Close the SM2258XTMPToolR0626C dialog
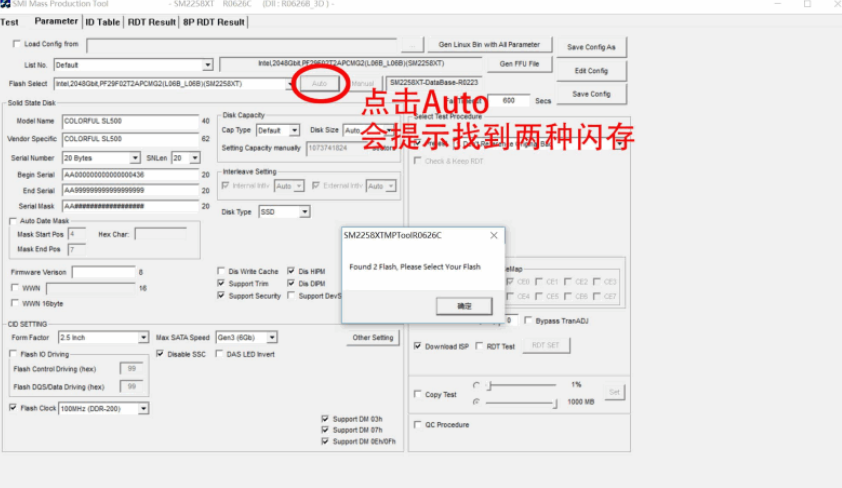The image size is (842, 488). click(x=493, y=235)
